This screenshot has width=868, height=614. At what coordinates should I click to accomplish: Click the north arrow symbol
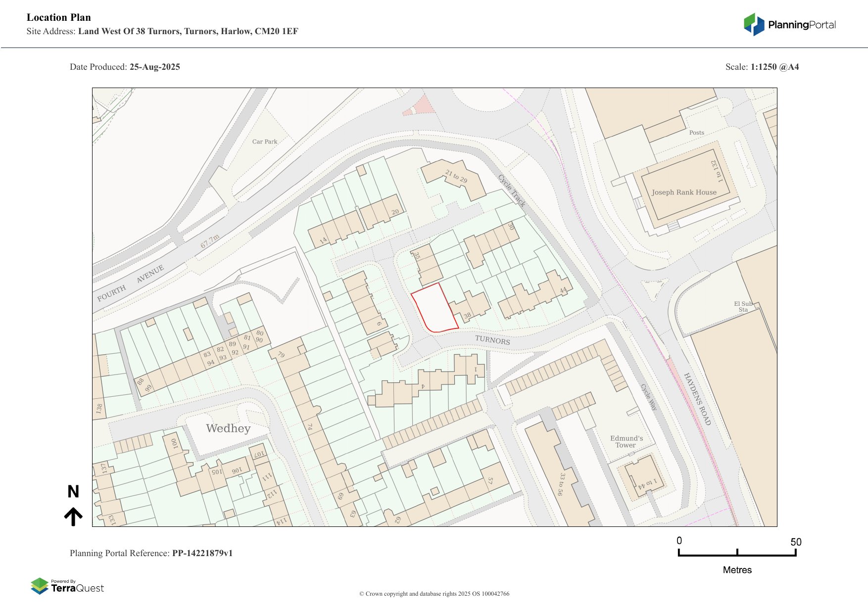click(x=73, y=516)
